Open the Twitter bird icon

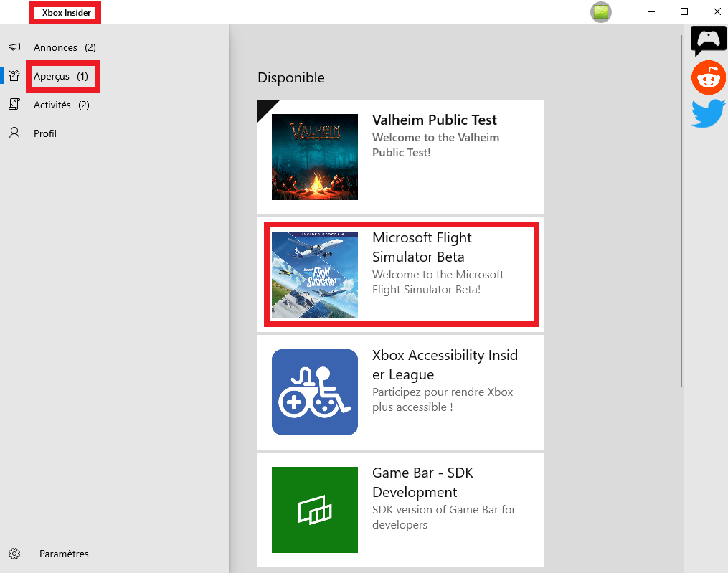pos(708,113)
